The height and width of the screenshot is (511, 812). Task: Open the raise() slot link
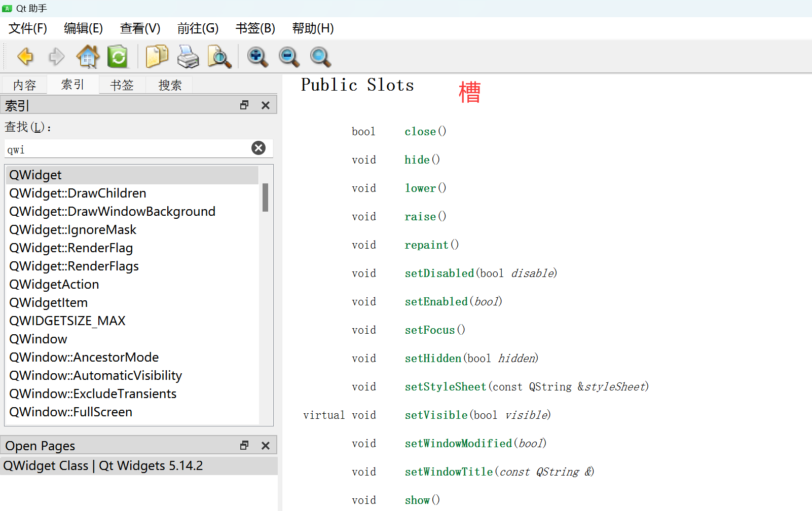(420, 217)
